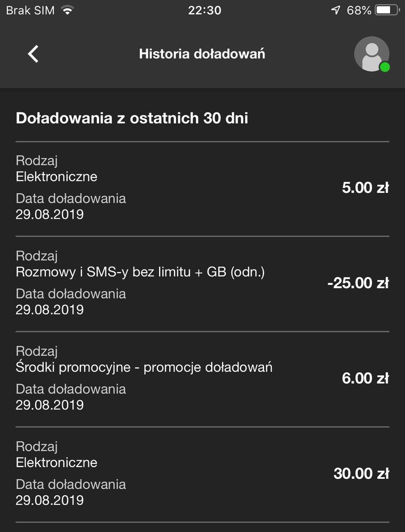Tap the 68% battery percentage
Image resolution: width=405 pixels, height=532 pixels.
click(x=359, y=11)
